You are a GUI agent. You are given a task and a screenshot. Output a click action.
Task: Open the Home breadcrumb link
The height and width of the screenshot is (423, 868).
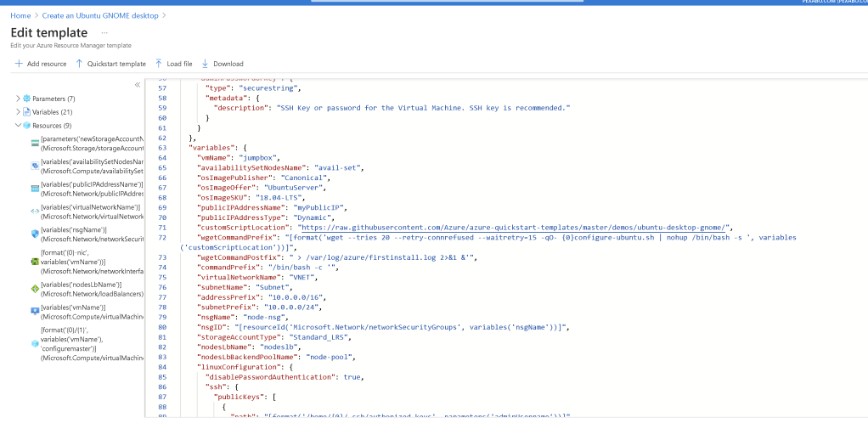pos(20,15)
